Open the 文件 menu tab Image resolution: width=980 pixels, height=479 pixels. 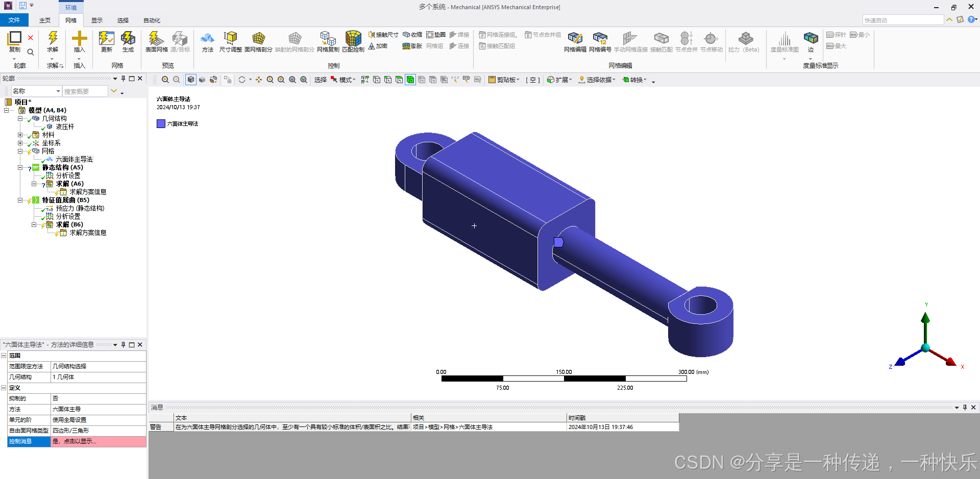click(x=14, y=20)
